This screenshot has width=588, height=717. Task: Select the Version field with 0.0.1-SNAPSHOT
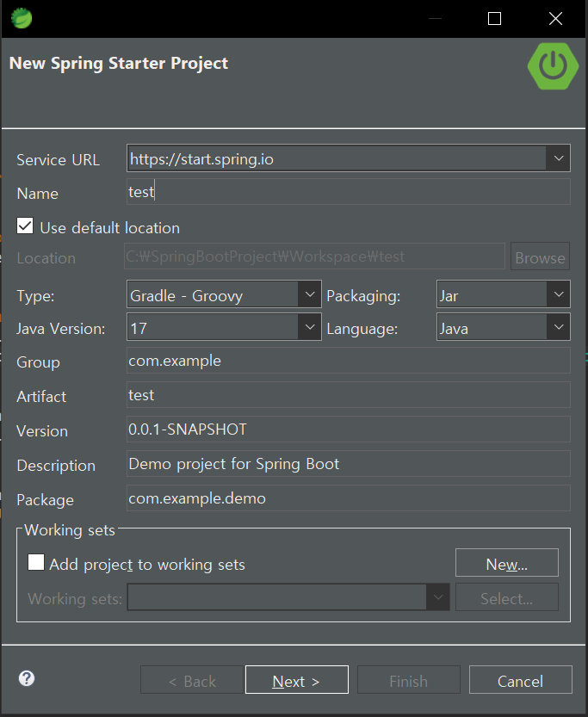348,430
